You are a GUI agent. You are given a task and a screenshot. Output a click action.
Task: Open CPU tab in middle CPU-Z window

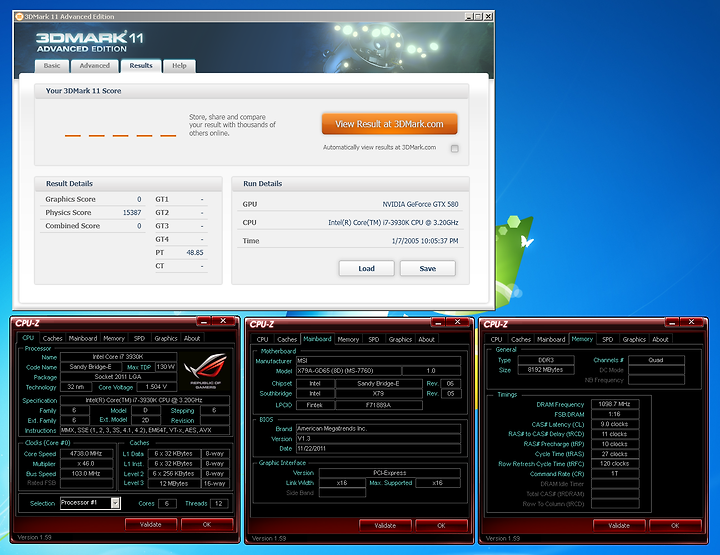(x=263, y=339)
